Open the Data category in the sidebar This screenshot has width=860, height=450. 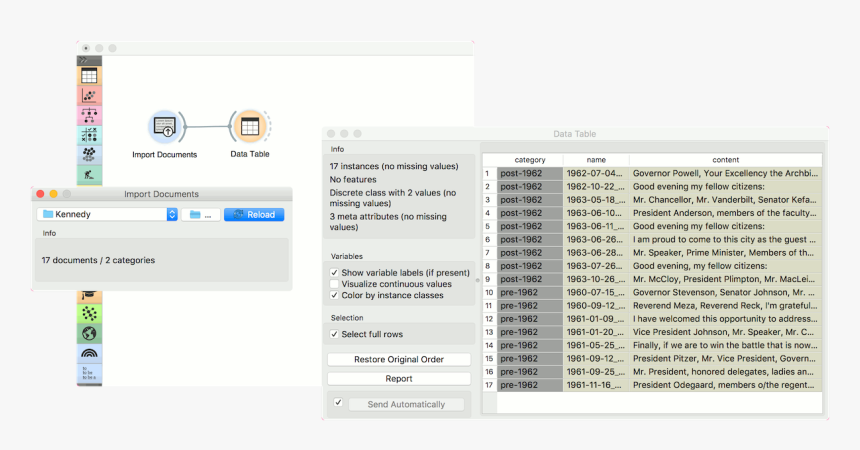click(x=89, y=76)
